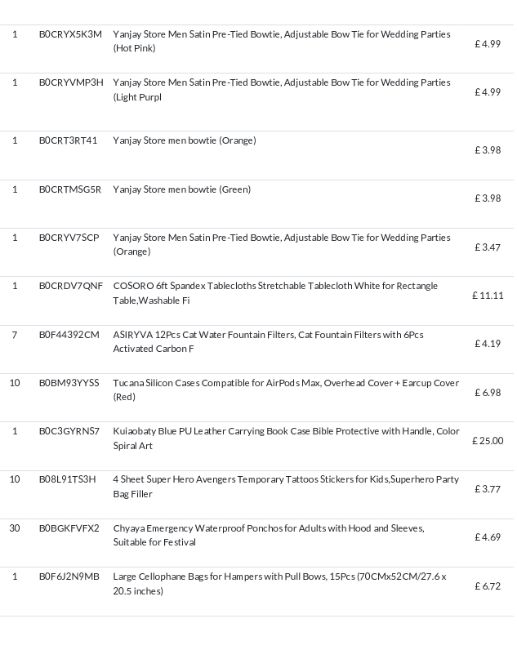Viewport: 517px width, 650px height.
Task: Click the Light Purple bowtie description
Action: [282, 90]
